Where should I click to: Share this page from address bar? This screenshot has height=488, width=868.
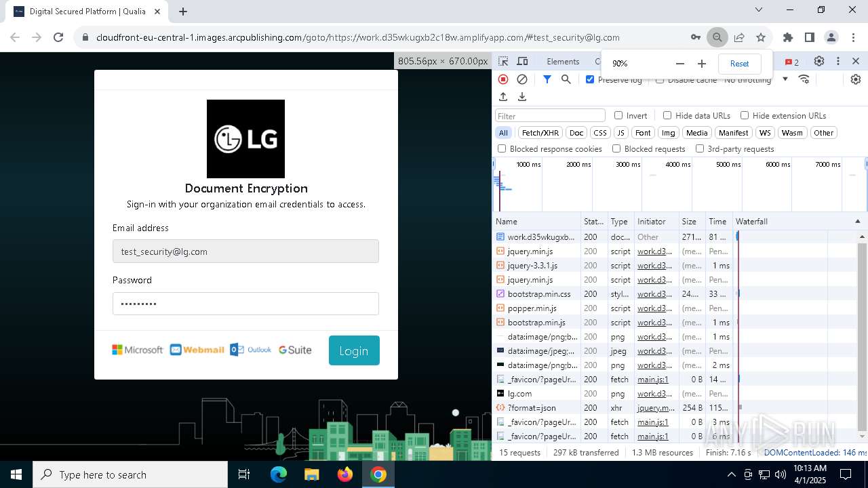(739, 37)
